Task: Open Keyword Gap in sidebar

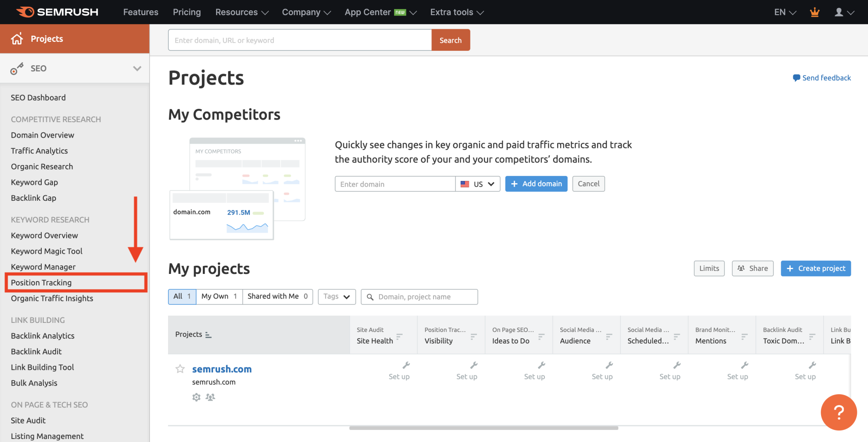Action: tap(34, 182)
